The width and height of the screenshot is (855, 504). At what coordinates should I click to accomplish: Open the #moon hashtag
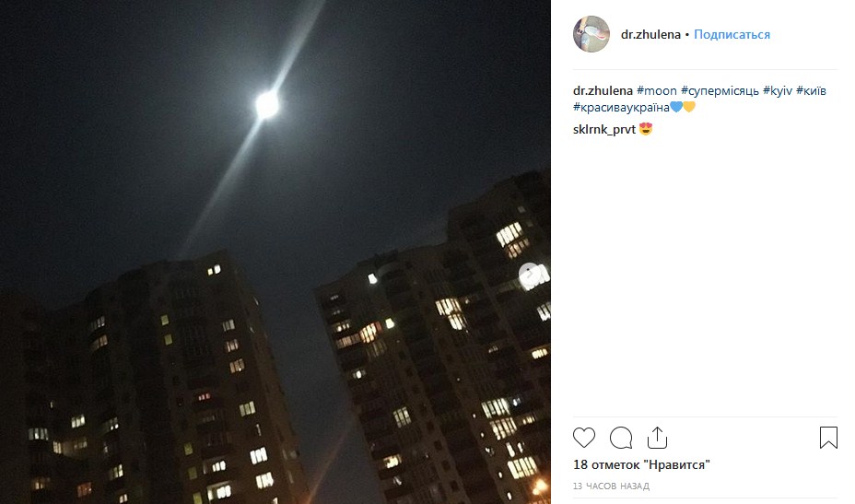click(657, 90)
